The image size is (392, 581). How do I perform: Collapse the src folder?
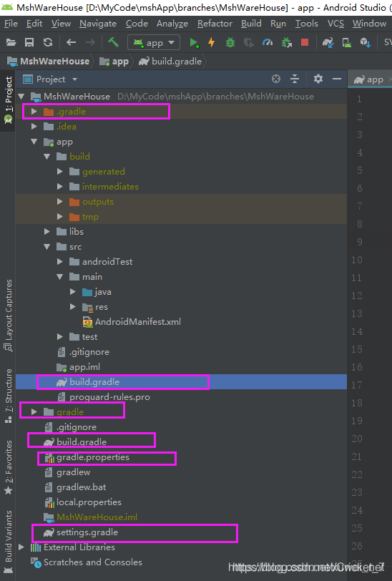(47, 246)
